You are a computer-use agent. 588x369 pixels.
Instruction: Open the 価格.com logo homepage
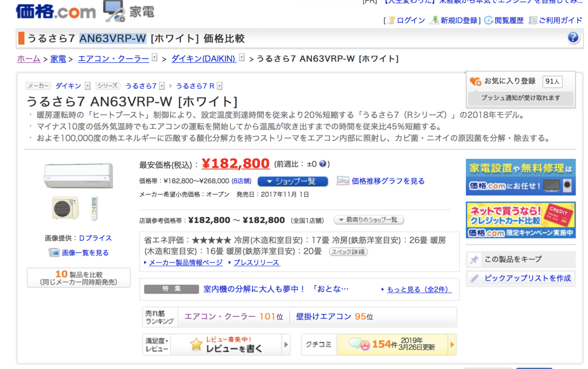[x=55, y=11]
